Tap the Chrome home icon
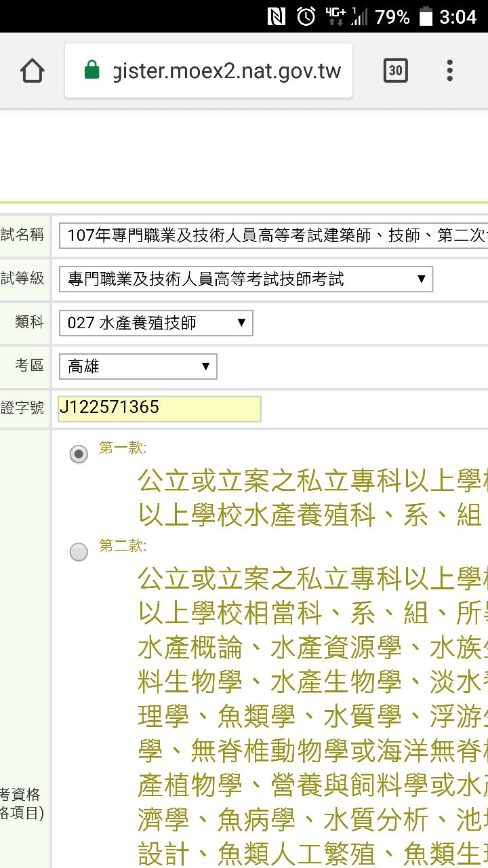The image size is (488, 868). [x=33, y=71]
